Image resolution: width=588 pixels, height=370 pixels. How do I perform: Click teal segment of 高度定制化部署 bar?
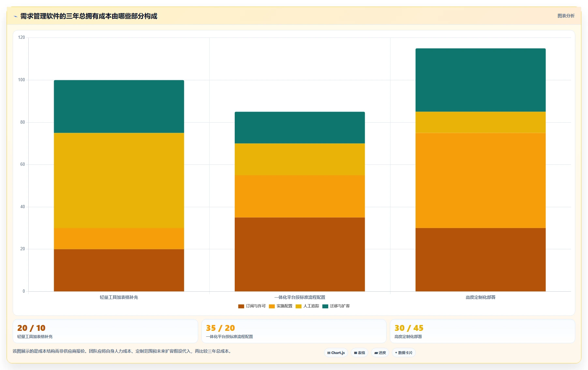tap(480, 80)
